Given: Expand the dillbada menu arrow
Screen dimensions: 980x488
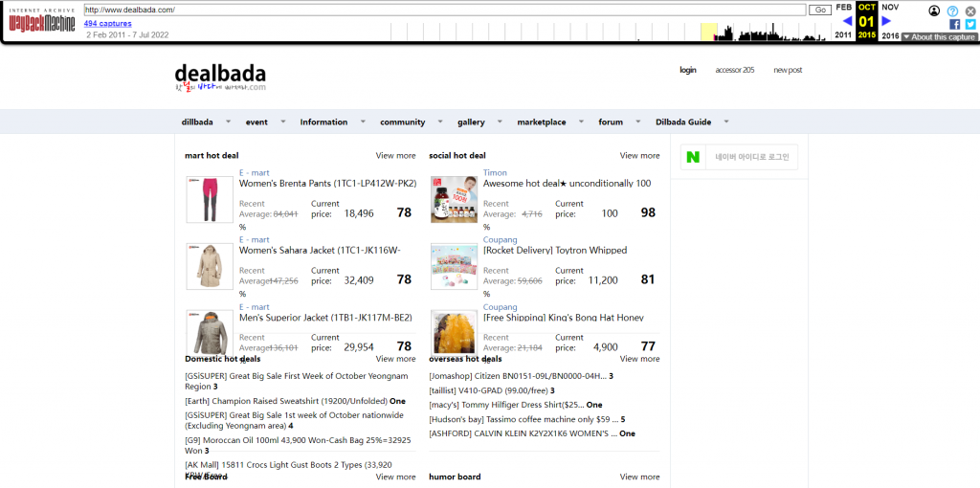Looking at the screenshot, I should click(x=228, y=122).
